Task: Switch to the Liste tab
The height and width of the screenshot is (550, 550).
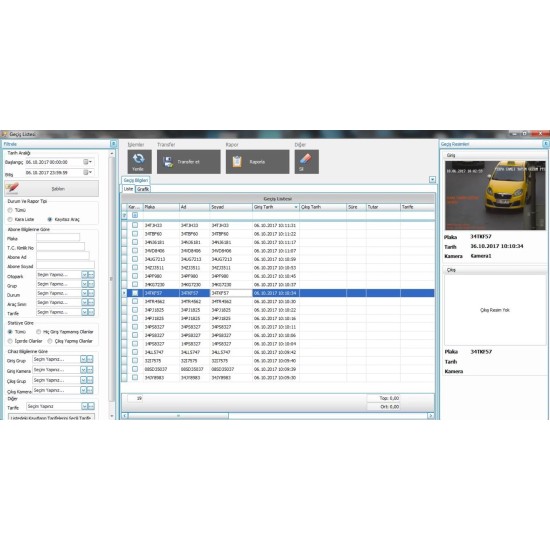Action: pos(128,189)
